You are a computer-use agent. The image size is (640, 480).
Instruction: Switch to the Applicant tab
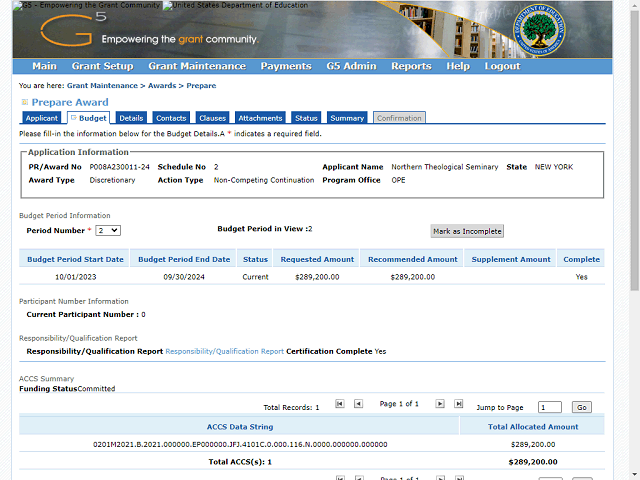click(42, 118)
